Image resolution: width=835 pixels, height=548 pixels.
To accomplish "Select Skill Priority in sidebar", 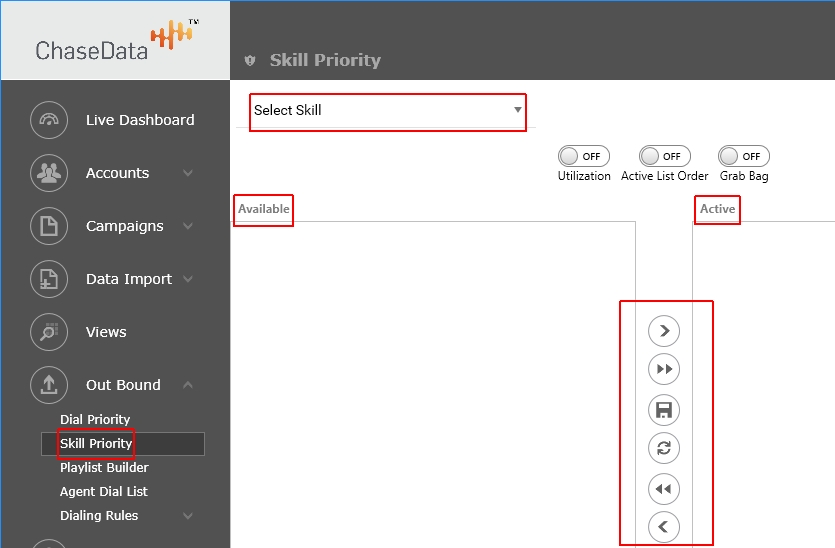I will point(122,444).
